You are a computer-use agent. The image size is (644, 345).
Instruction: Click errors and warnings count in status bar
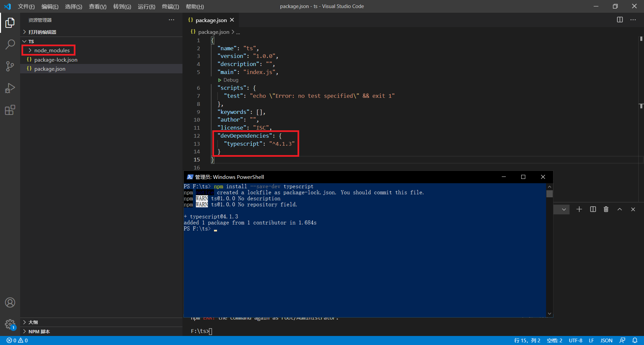tap(17, 340)
